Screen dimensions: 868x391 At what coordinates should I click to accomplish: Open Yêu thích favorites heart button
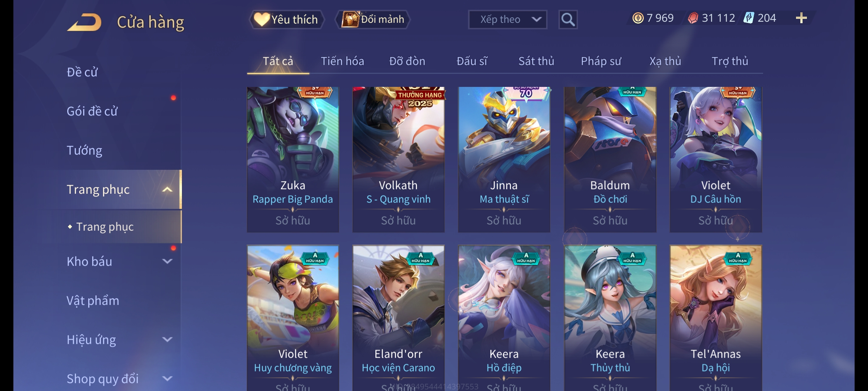[x=286, y=20]
